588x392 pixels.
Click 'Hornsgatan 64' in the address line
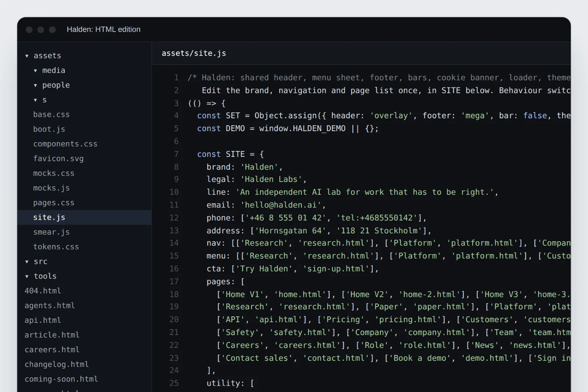point(291,231)
